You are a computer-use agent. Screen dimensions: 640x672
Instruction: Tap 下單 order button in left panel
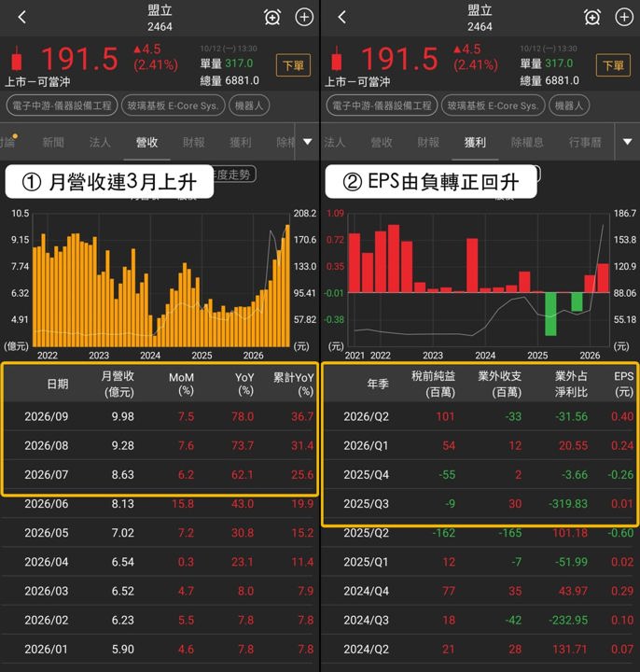pos(294,65)
